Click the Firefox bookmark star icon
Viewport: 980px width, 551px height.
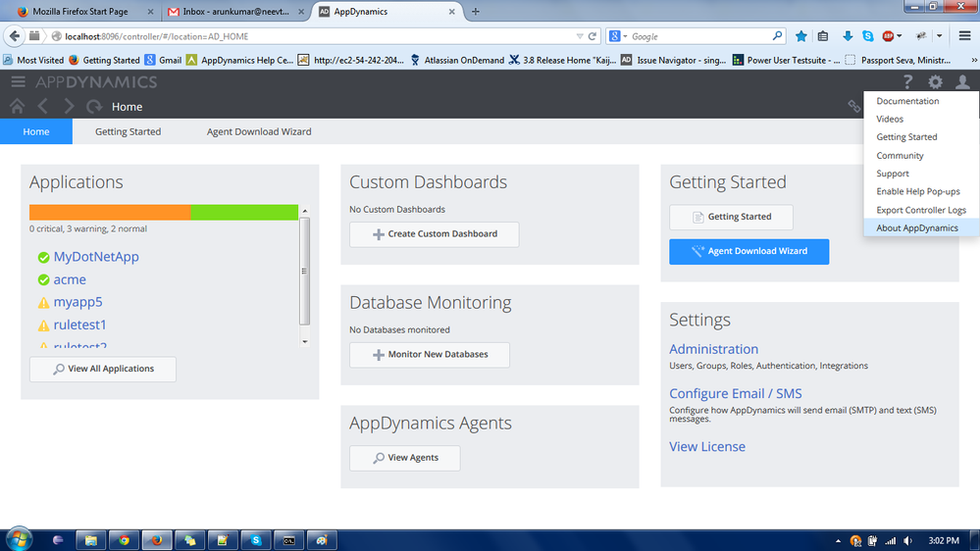[801, 36]
